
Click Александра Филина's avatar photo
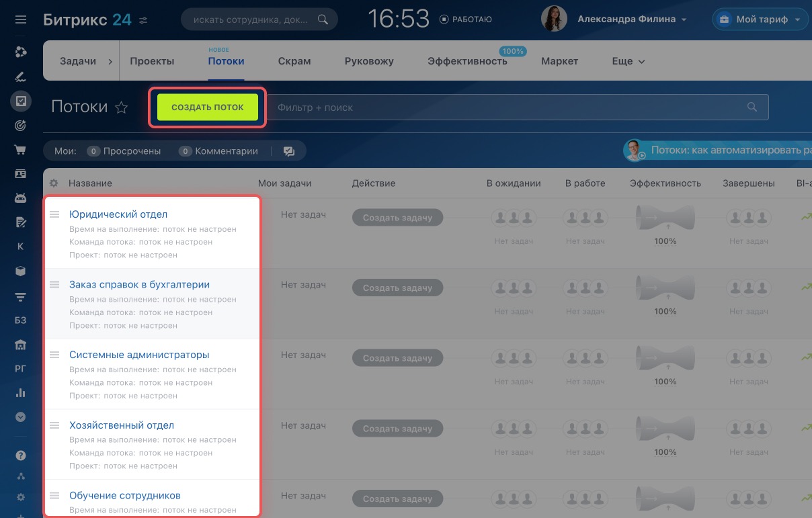(554, 19)
